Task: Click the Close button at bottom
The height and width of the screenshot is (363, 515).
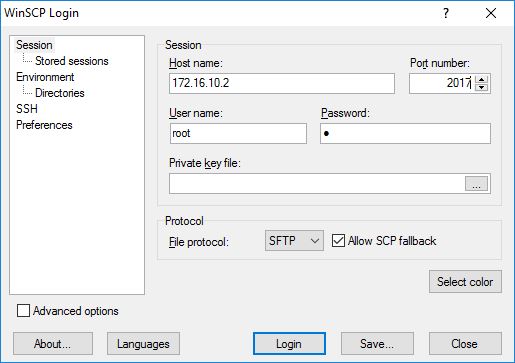Action: 465,343
